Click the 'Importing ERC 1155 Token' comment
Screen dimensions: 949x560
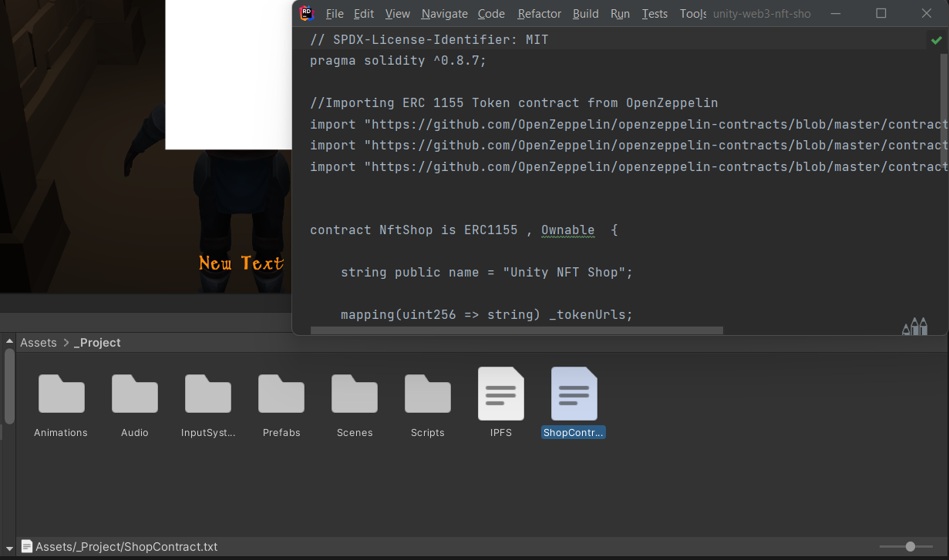pyautogui.click(x=514, y=102)
